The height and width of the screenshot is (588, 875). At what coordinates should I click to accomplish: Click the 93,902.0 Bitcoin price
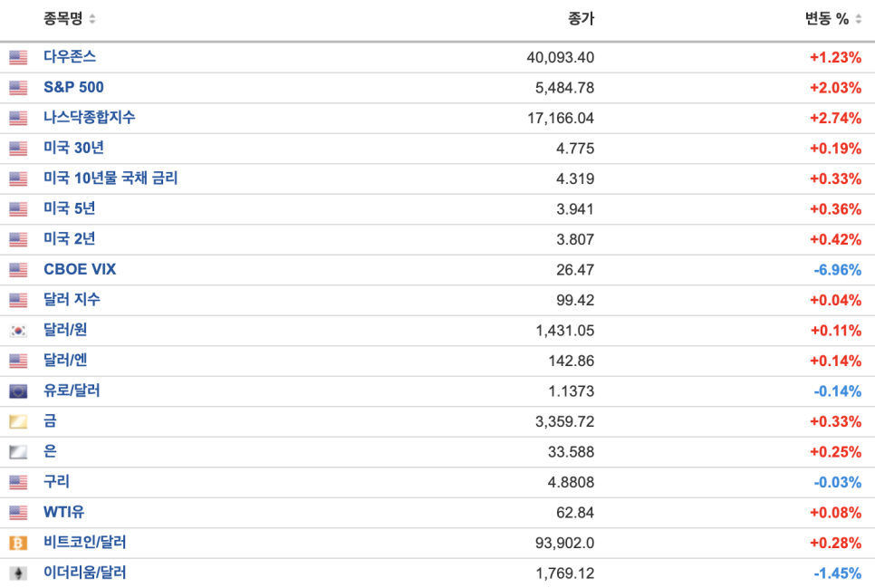click(564, 543)
